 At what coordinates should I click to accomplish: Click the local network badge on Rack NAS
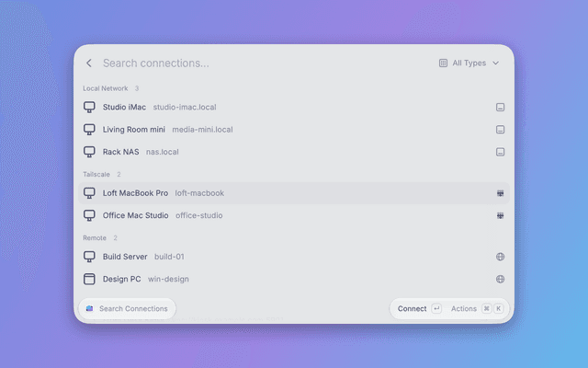click(500, 152)
